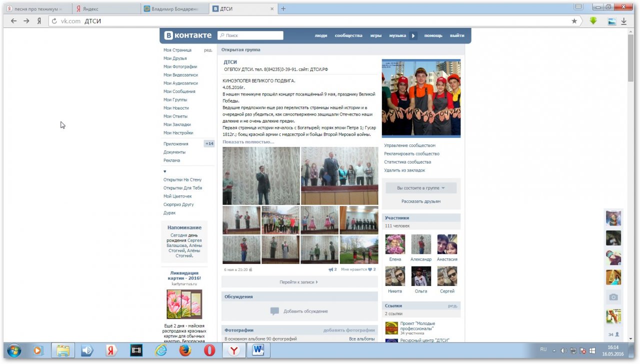Open 'Мои Сообщения' in left menu

(x=179, y=91)
